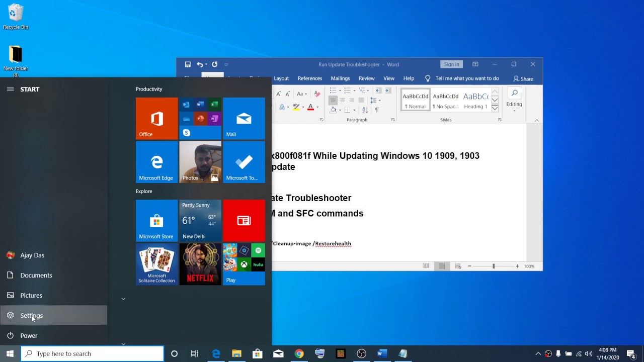The height and width of the screenshot is (362, 644).
Task: Open Documents from the Start menu
Action: [53, 275]
